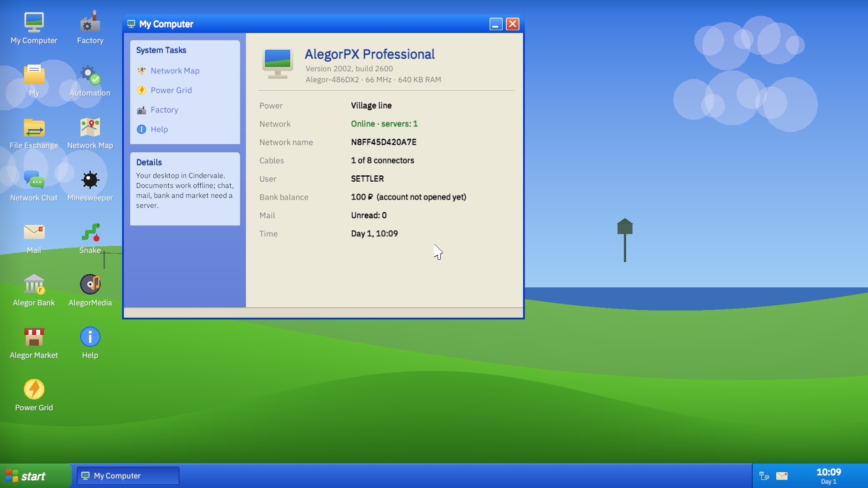868x488 pixels.
Task: Click the 'Village line' power value
Action: 371,105
